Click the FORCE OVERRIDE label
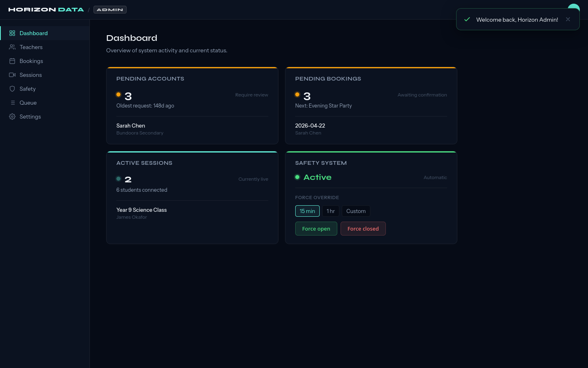The image size is (588, 368). 317,197
